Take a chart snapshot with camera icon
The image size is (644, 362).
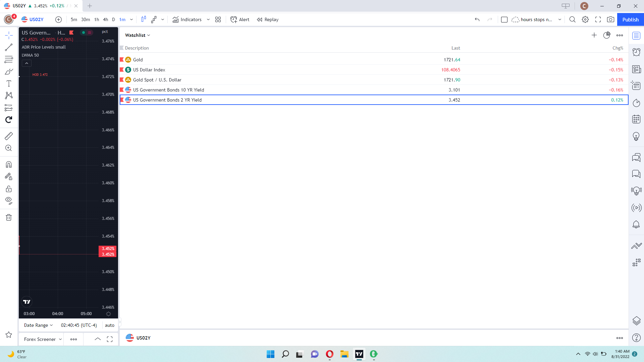click(610, 19)
